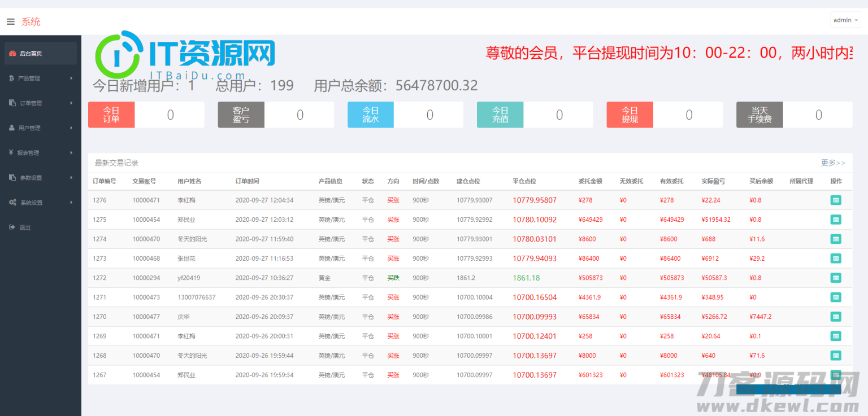This screenshot has width=868, height=416.
Task: Click the 今日订单 red card
Action: (111, 115)
